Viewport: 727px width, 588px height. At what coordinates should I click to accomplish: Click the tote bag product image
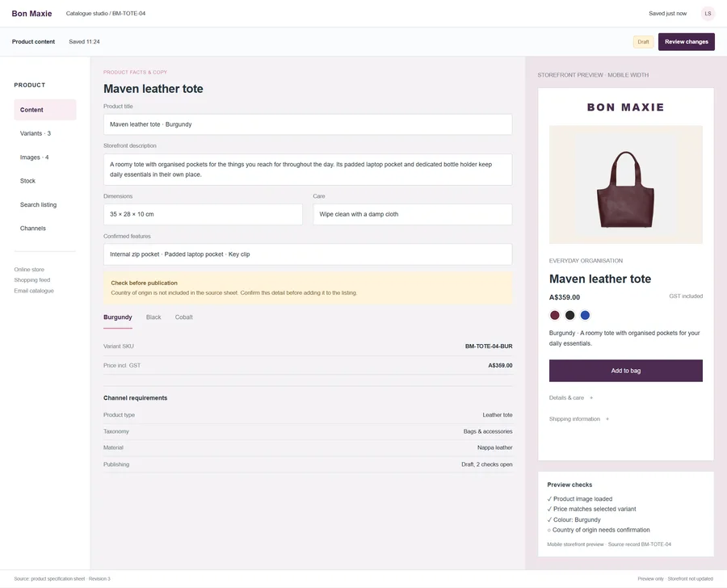point(626,185)
